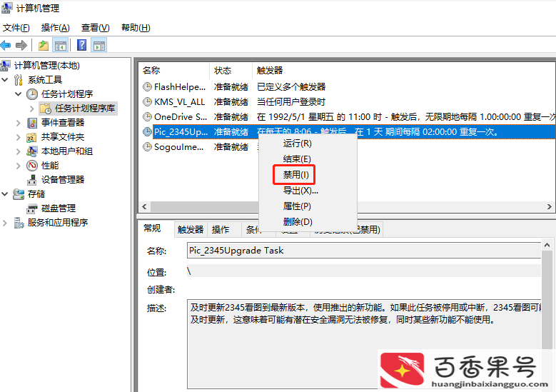This screenshot has height=392, width=556.
Task: Expand the 任务计划程序库 node
Action: click(x=32, y=109)
